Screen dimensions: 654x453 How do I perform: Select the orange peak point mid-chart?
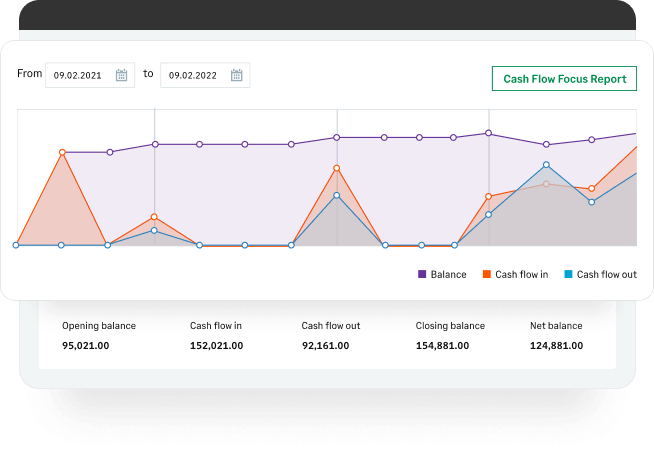337,168
